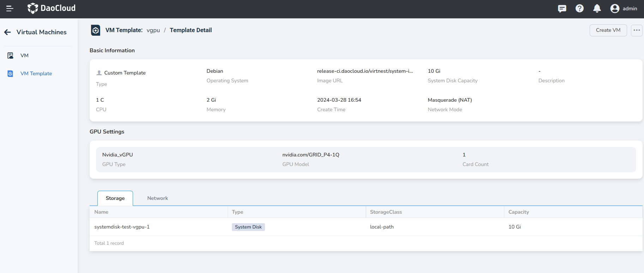Open the messages chat icon
This screenshot has height=273, width=644.
[562, 8]
